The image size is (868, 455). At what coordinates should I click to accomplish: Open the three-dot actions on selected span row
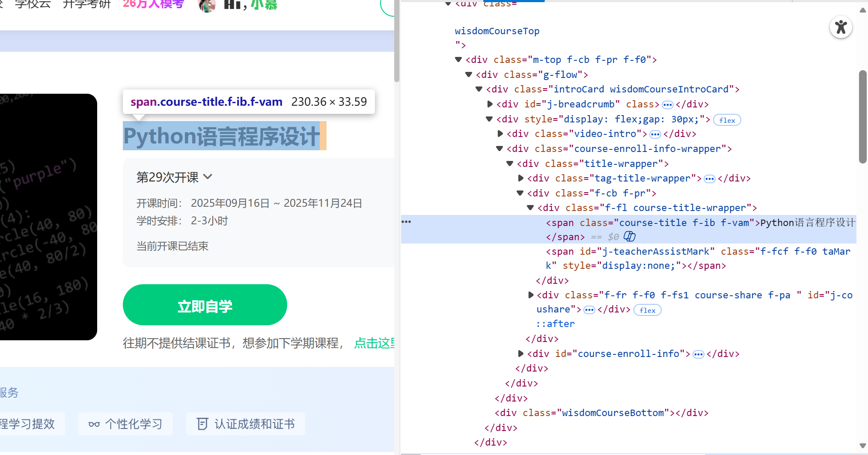coord(406,222)
